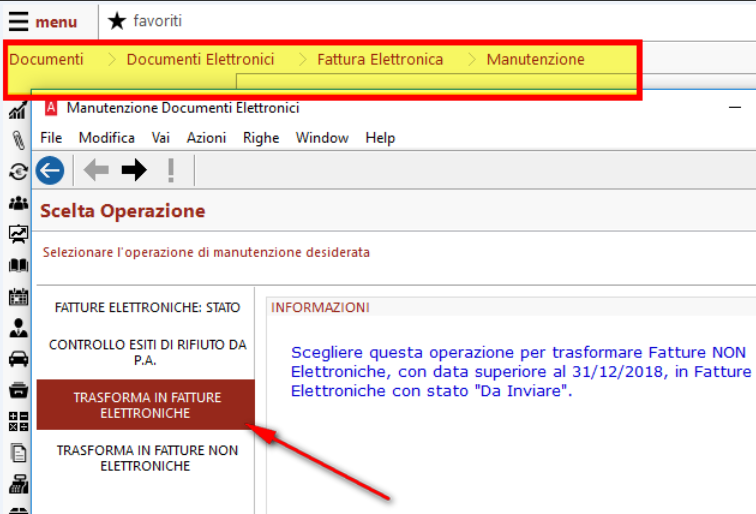Open the paperclip attachments sidebar icon
The image size is (756, 514).
click(18, 141)
